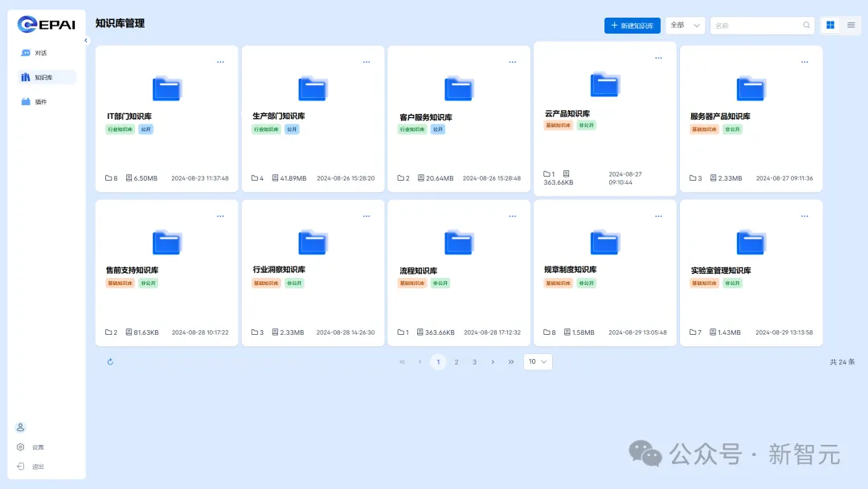Collapse the left sidebar

[86, 40]
